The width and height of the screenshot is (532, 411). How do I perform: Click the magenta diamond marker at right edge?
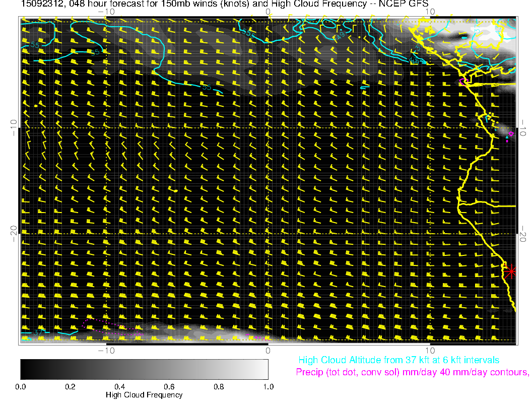[x=511, y=133]
